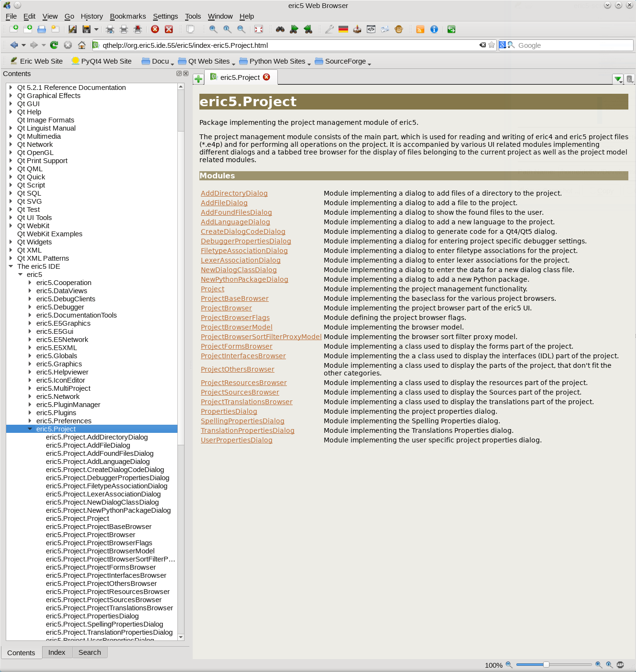Viewport: 636px width, 672px height.
Task: Click the GreaseMonkey monkey icon
Action: (x=399, y=29)
